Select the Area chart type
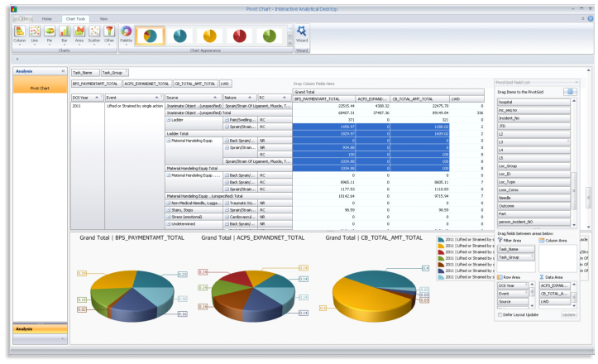 [79, 35]
